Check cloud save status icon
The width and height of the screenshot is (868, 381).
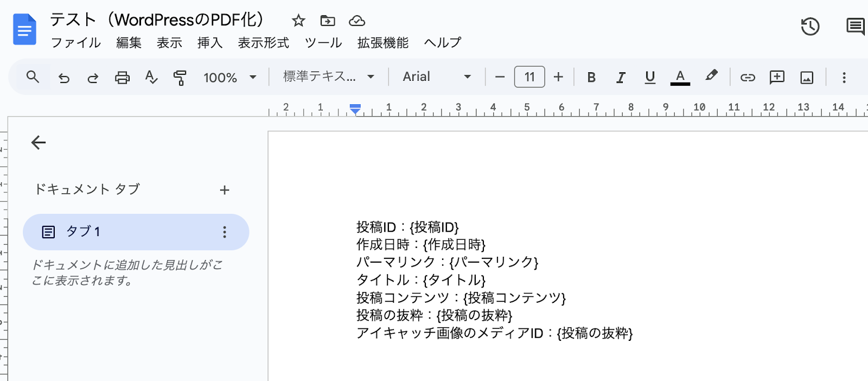pos(356,21)
